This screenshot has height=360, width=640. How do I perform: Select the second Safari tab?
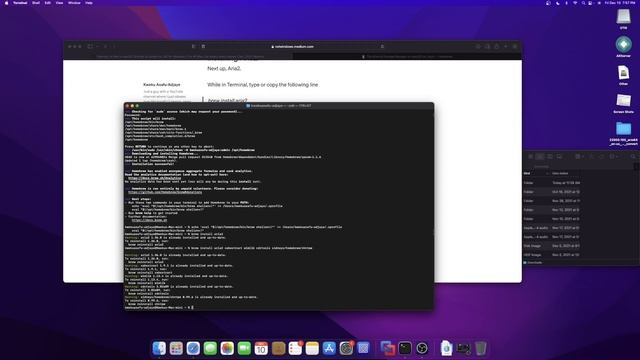tap(407, 56)
